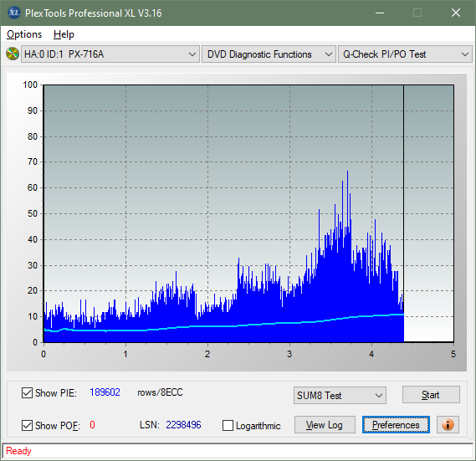This screenshot has width=476, height=461.
Task: Close the PlexTools window
Action: pyautogui.click(x=456, y=13)
